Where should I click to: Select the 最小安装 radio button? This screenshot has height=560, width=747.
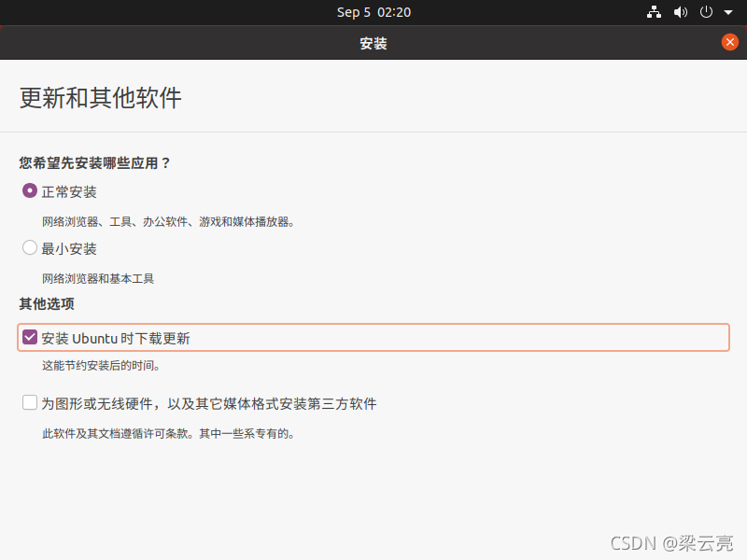pos(30,247)
